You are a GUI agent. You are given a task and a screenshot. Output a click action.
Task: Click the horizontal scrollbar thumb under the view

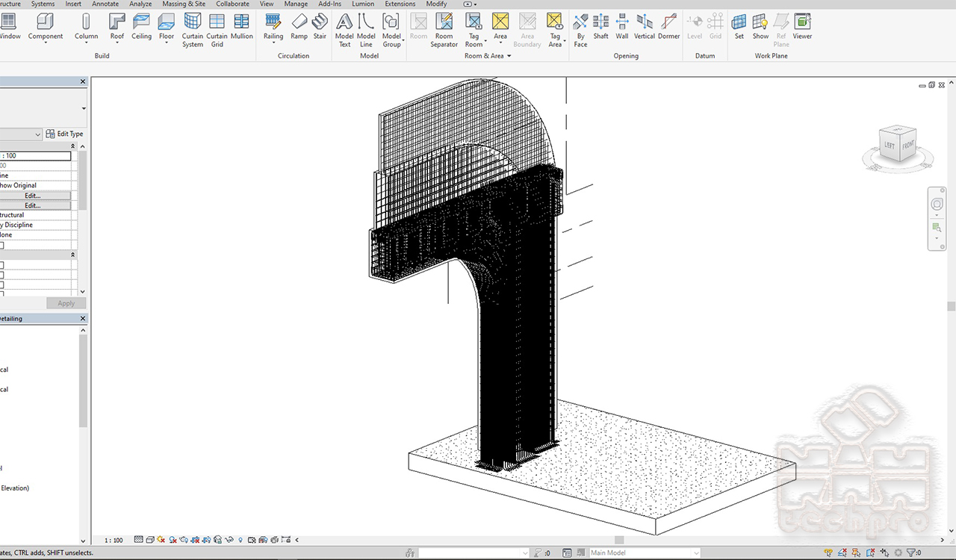pos(619,540)
